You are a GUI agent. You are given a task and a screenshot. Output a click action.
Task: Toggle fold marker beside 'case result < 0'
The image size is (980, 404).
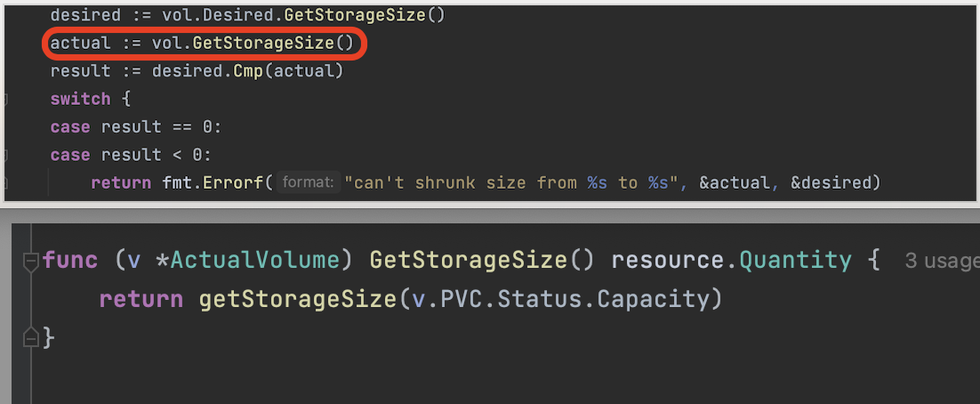(x=4, y=155)
